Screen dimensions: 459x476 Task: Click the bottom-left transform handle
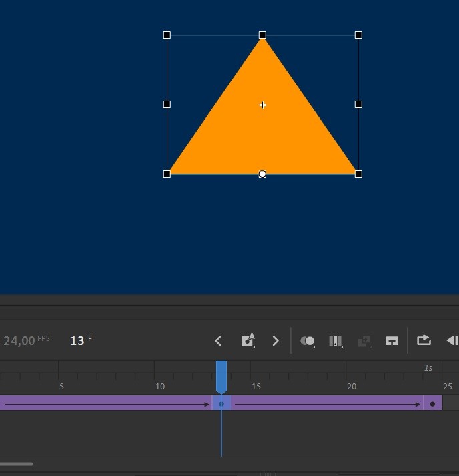[x=167, y=174]
